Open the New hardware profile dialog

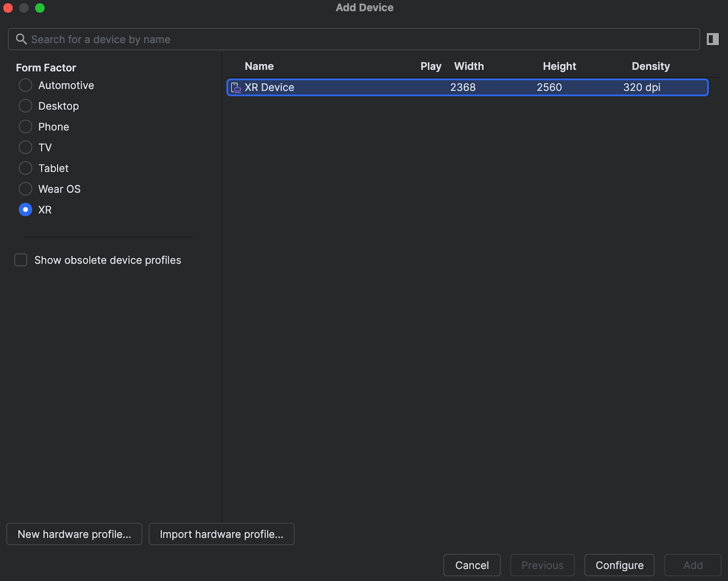pos(74,534)
